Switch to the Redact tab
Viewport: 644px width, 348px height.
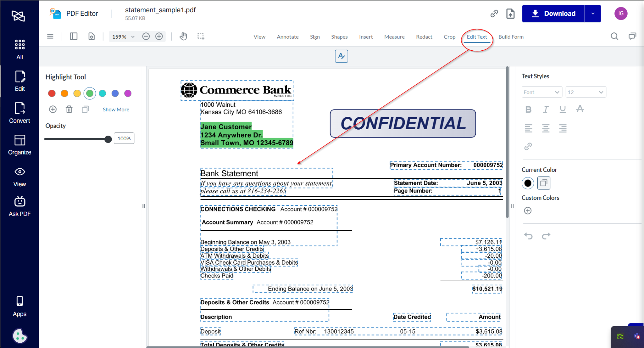coord(424,37)
